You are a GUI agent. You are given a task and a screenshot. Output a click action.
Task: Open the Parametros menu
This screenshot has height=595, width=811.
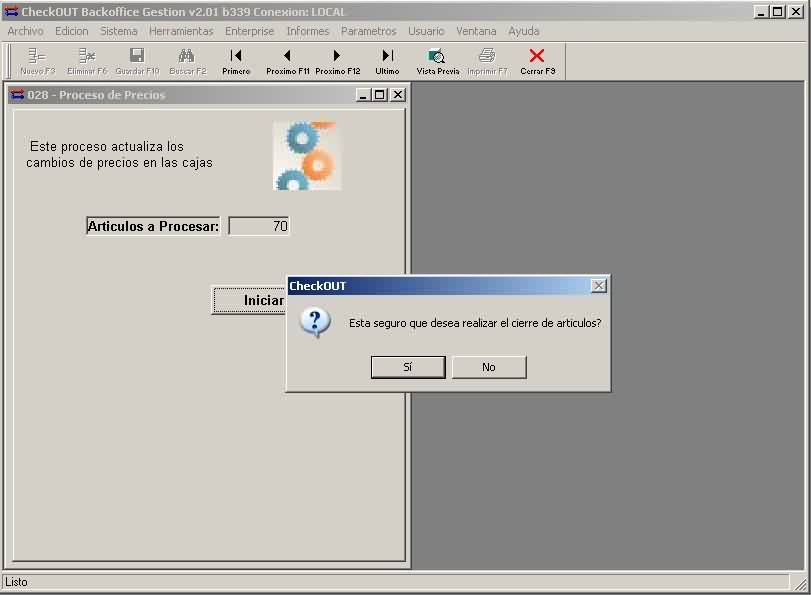[x=368, y=31]
